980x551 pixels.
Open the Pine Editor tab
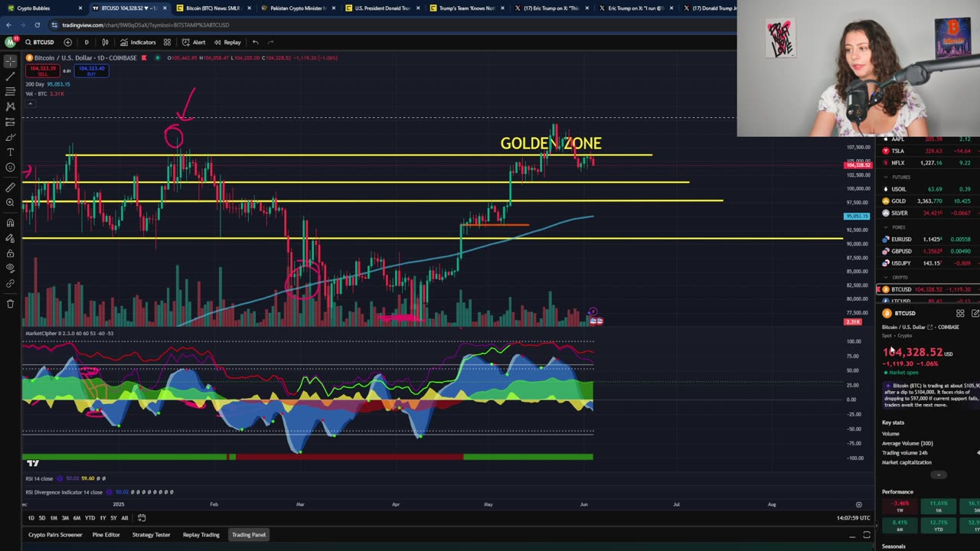(106, 535)
